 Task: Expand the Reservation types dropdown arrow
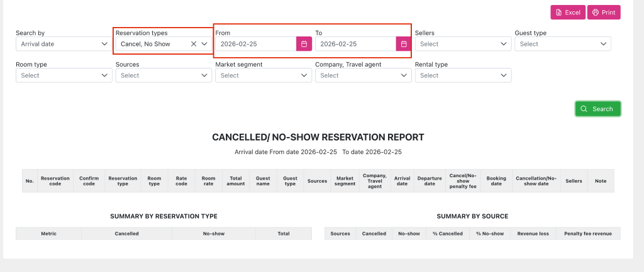[204, 44]
